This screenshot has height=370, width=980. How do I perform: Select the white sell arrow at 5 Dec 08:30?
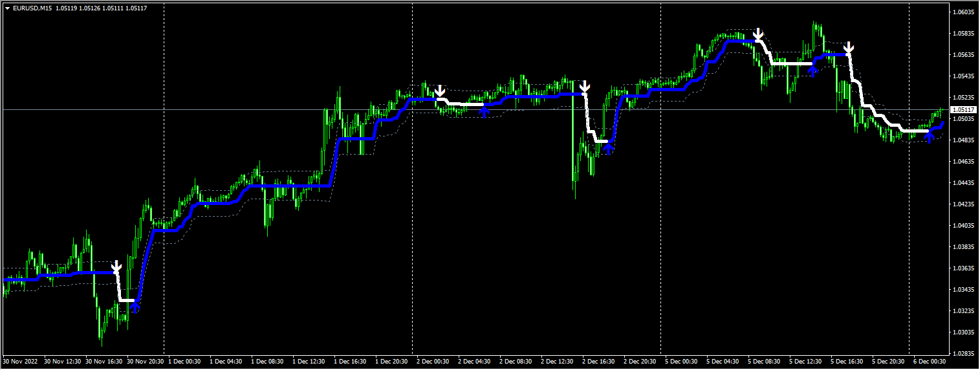[759, 34]
